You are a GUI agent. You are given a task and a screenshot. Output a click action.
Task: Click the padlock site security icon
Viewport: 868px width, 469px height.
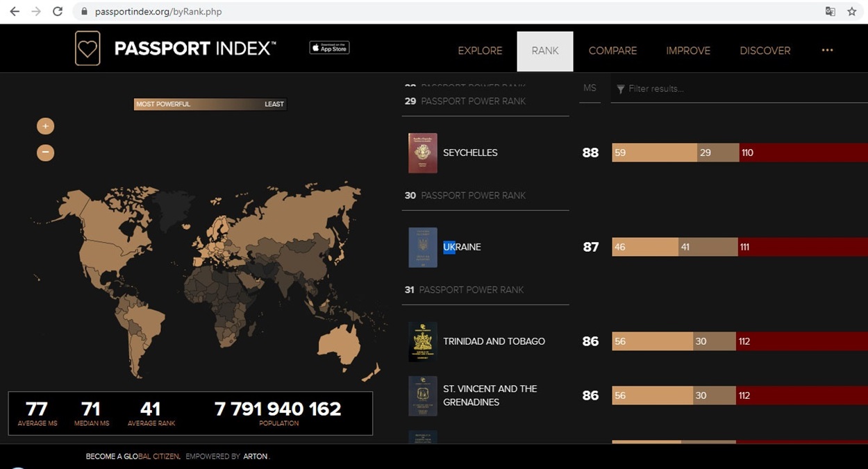point(85,12)
